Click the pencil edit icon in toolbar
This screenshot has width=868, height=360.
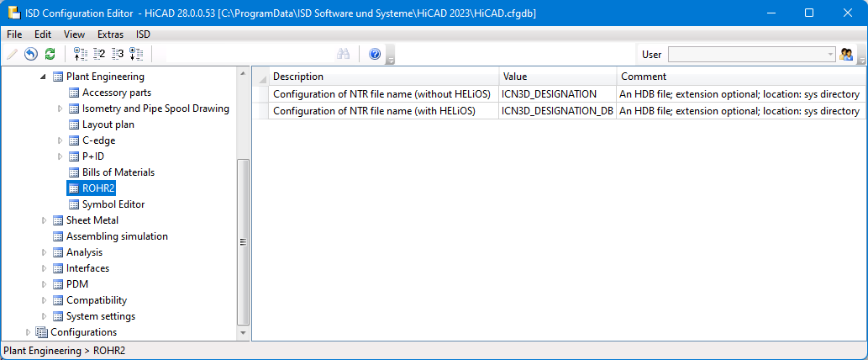(12, 55)
